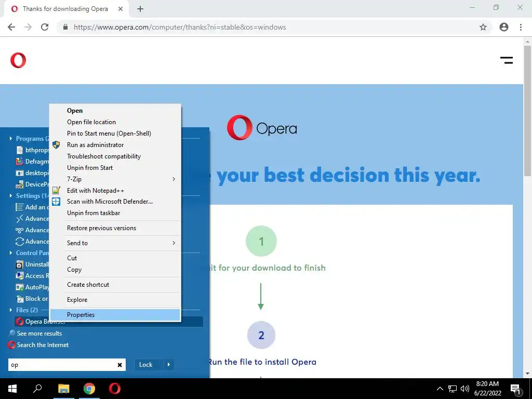This screenshot has width=532, height=399.
Task: Choose Copy in the context menu
Action: point(115,270)
